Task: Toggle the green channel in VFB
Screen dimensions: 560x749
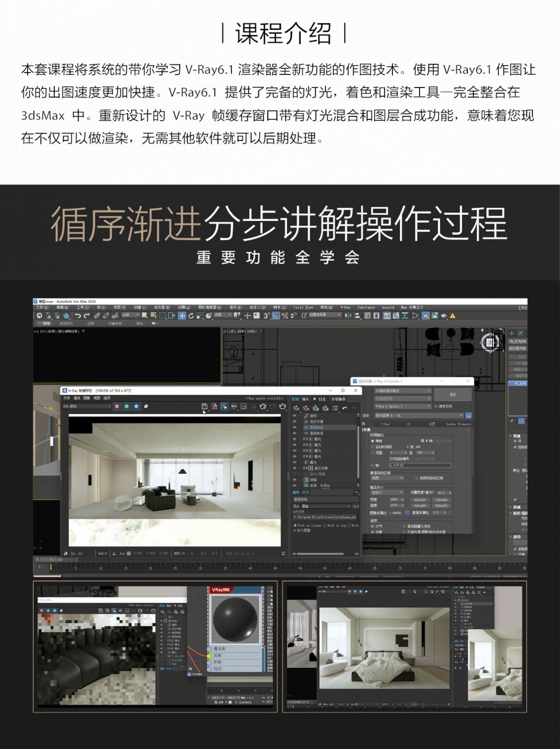Action: [126, 406]
